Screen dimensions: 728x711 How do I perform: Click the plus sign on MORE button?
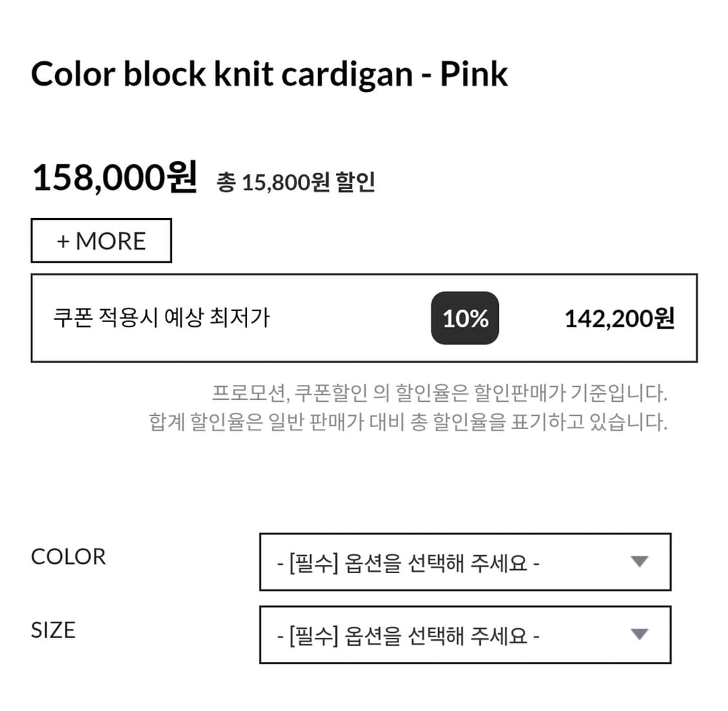(63, 241)
